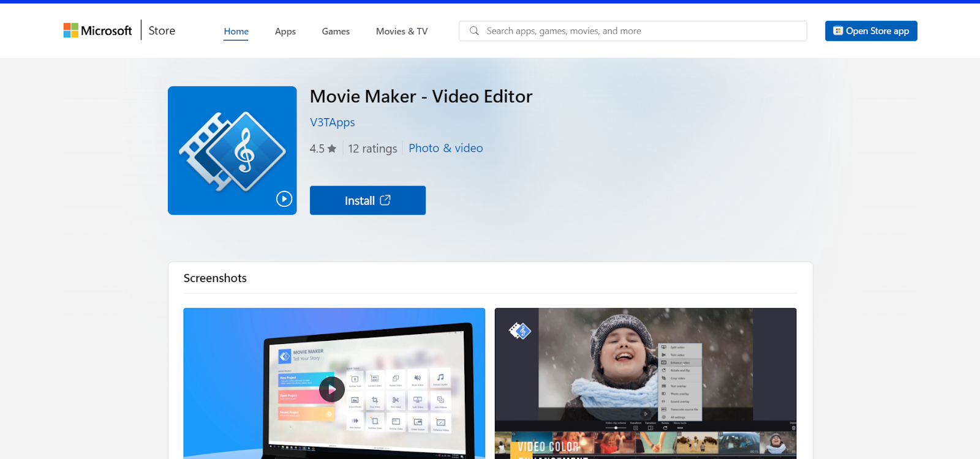View the 12 ratings
The height and width of the screenshot is (459, 980).
pos(372,149)
